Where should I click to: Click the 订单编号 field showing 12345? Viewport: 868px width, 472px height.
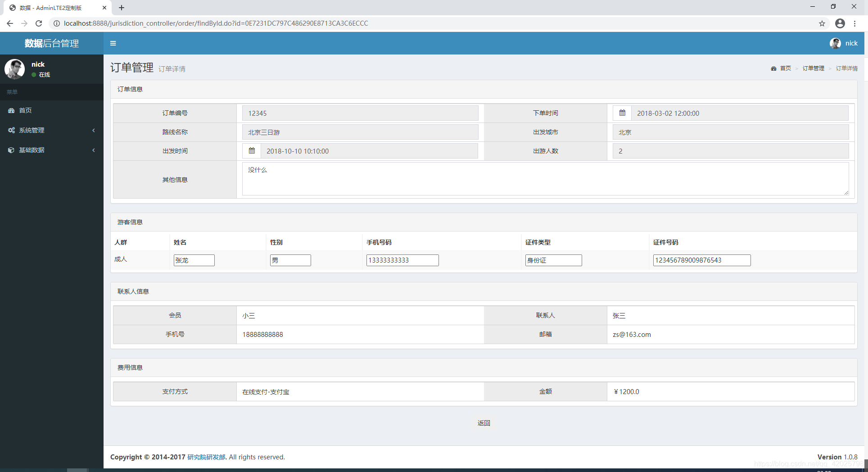360,113
